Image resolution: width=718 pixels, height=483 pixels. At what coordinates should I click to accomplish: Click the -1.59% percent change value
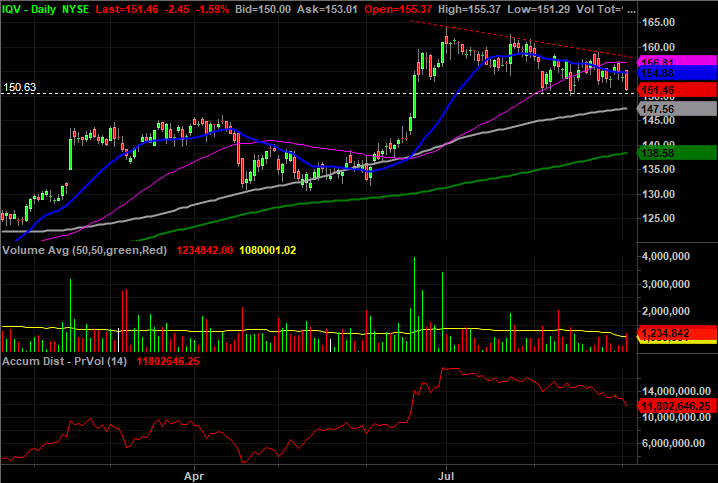click(x=212, y=9)
